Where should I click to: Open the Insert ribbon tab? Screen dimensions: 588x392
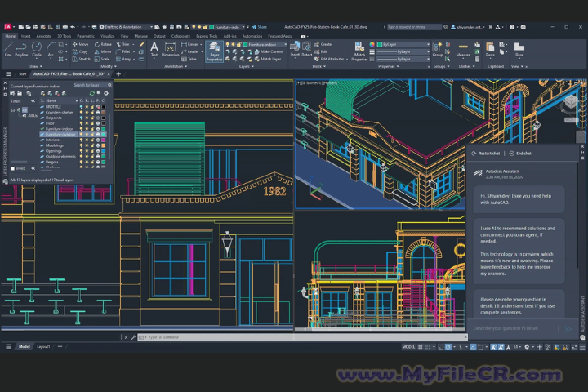coord(26,36)
